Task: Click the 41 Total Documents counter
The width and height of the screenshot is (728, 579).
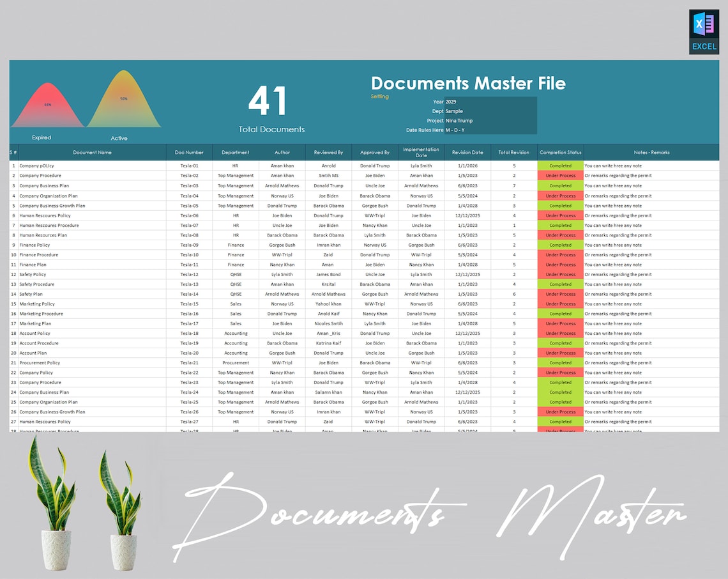Action: pyautogui.click(x=271, y=109)
